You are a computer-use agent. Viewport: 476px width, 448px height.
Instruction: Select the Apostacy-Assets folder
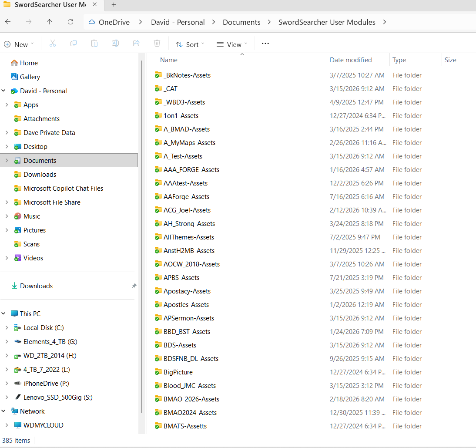(x=187, y=291)
